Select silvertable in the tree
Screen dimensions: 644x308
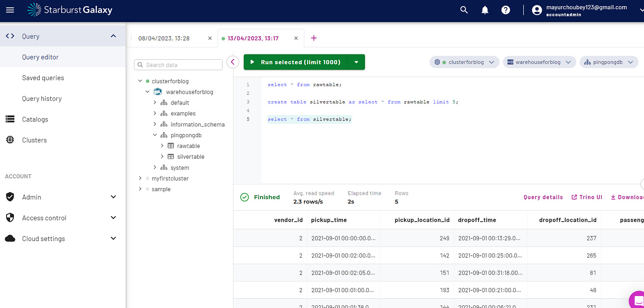(x=191, y=157)
